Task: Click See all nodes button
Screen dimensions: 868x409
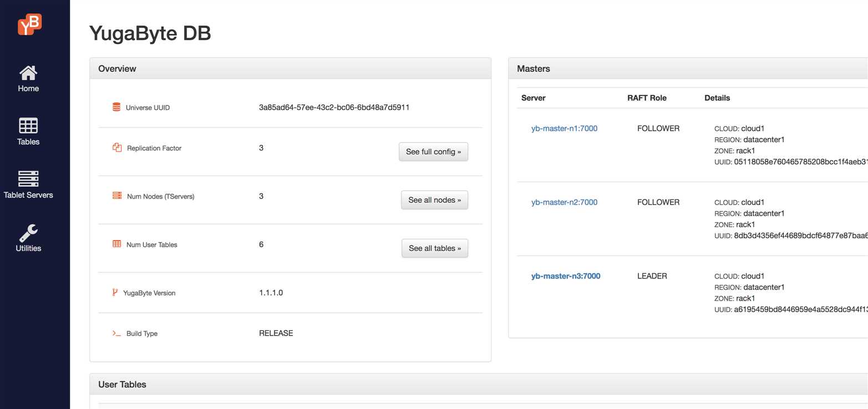Action: click(x=434, y=200)
